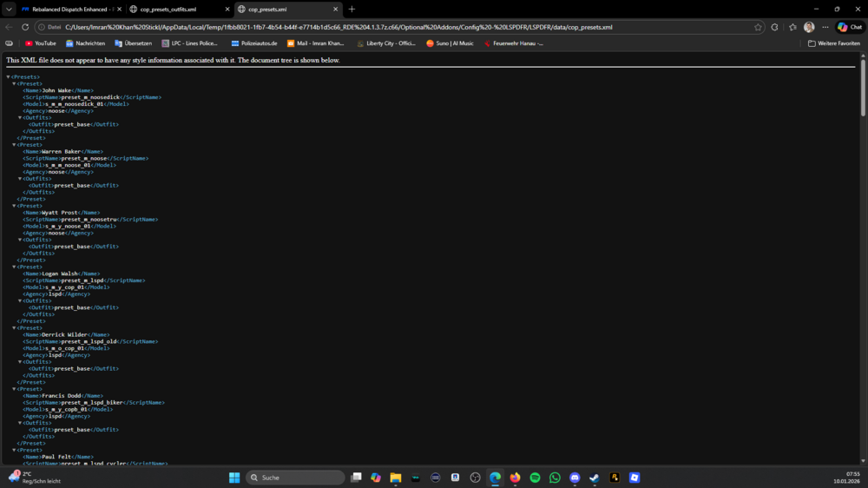Image resolution: width=868 pixels, height=488 pixels.
Task: Collapse the root Presets node
Action: click(9, 77)
